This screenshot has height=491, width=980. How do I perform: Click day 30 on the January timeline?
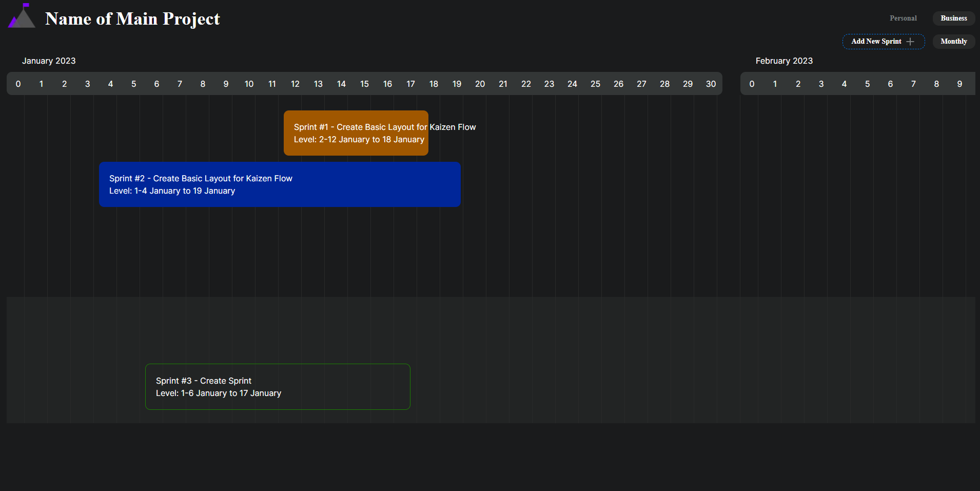click(711, 83)
